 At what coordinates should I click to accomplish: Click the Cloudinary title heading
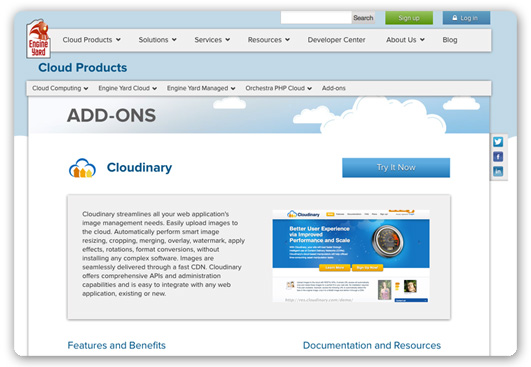(x=140, y=167)
